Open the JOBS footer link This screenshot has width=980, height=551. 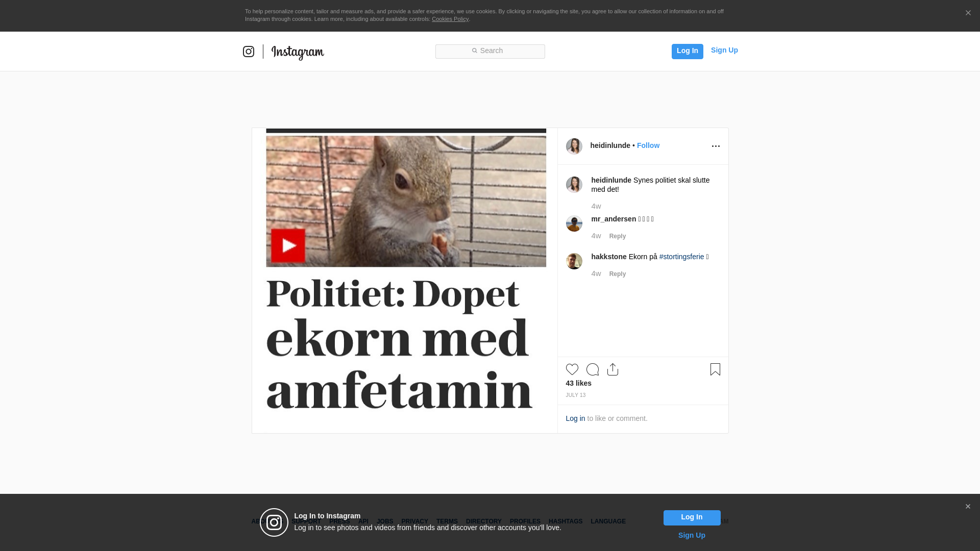(385, 521)
